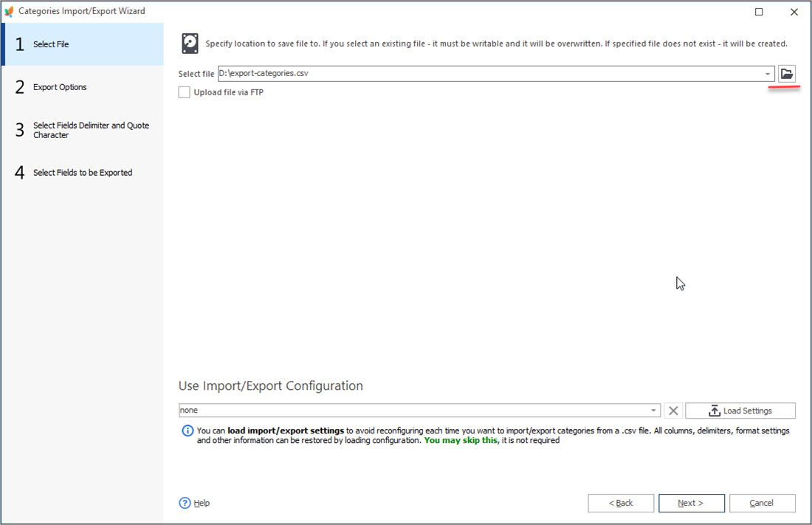Open the Help link

(x=202, y=503)
